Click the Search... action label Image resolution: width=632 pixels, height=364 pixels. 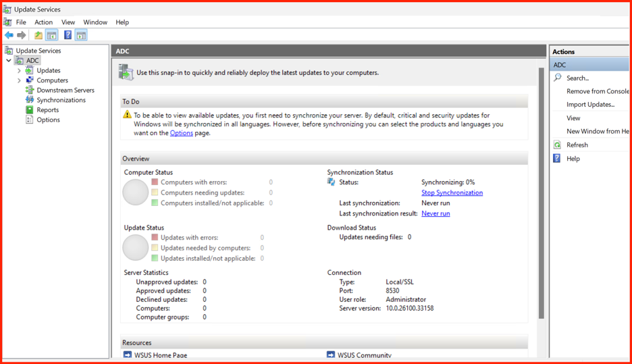pyautogui.click(x=577, y=78)
